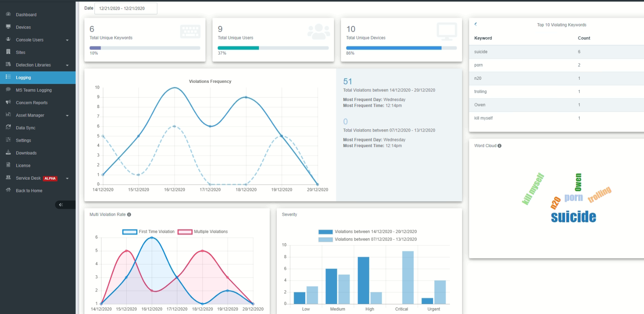Select the n20 keyword row
Image resolution: width=644 pixels, height=314 pixels.
pos(557,78)
